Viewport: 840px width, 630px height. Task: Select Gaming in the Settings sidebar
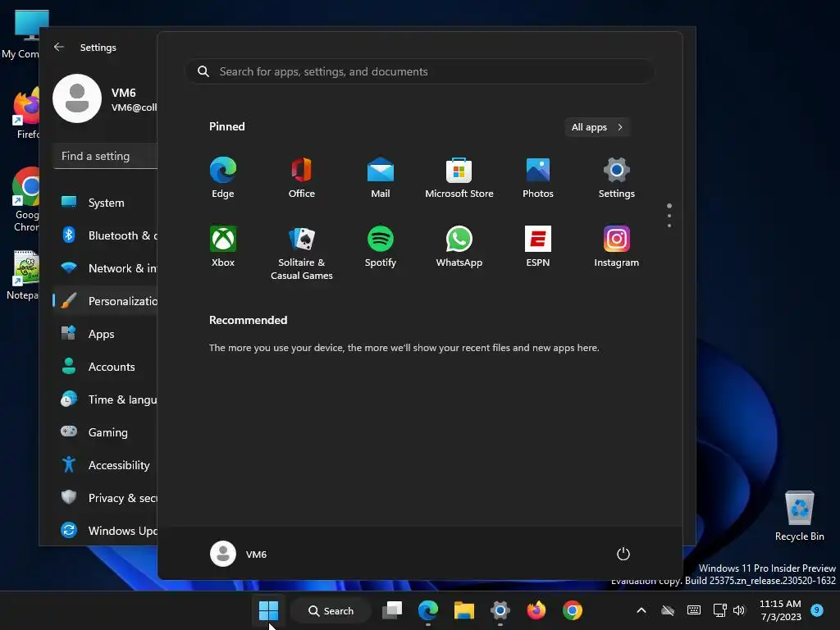tap(106, 431)
